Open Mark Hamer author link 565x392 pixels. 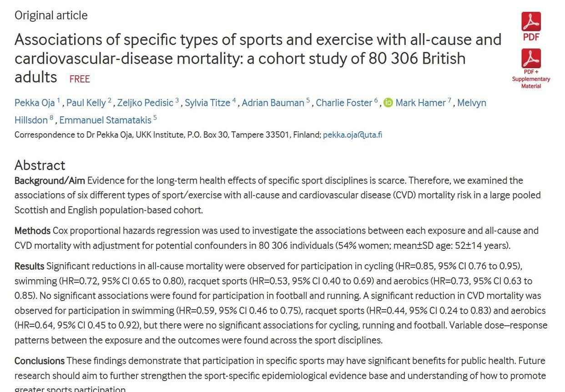pos(420,103)
